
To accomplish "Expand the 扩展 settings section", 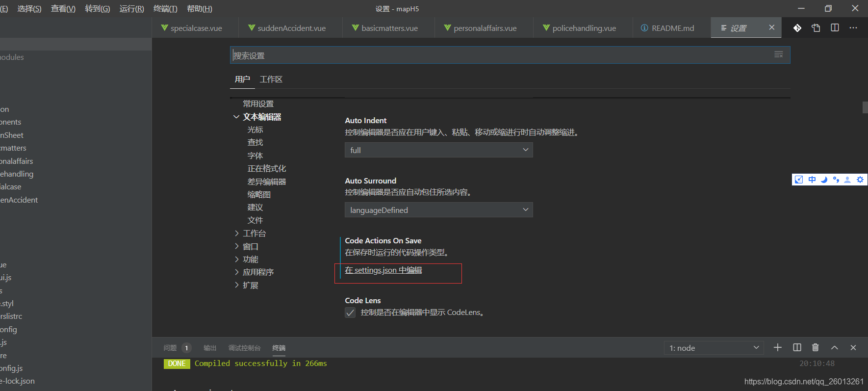I will pyautogui.click(x=237, y=285).
